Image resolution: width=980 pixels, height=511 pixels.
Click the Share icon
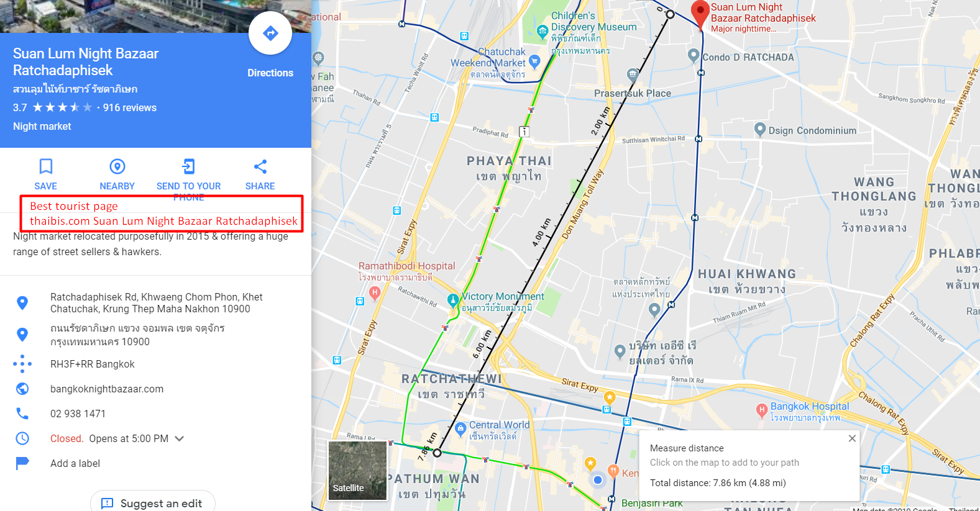pyautogui.click(x=260, y=166)
